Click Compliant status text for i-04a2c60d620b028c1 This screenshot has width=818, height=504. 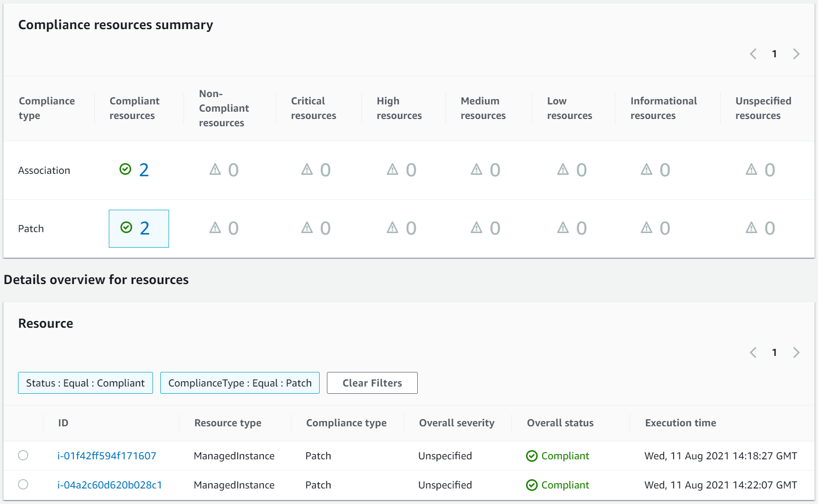coord(565,485)
